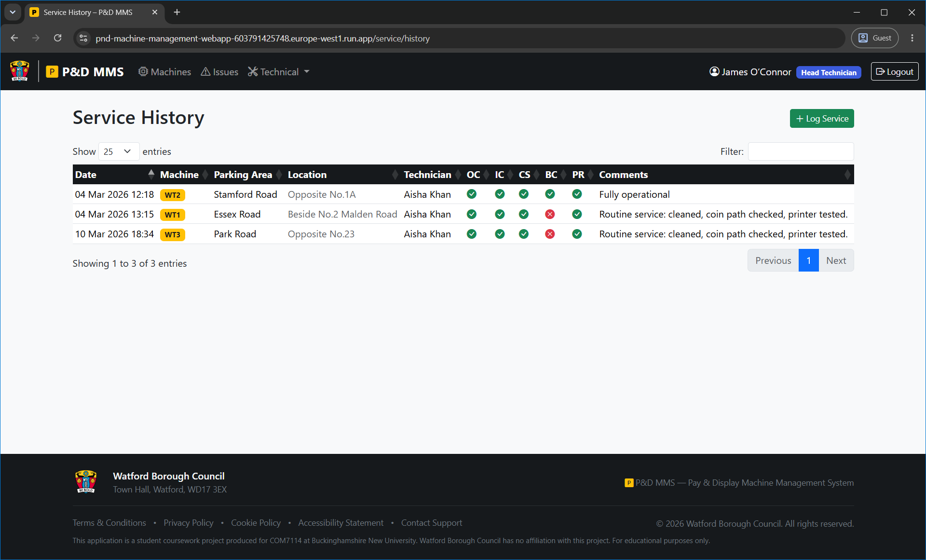Open the Machines nav link
926x560 pixels.
(164, 72)
